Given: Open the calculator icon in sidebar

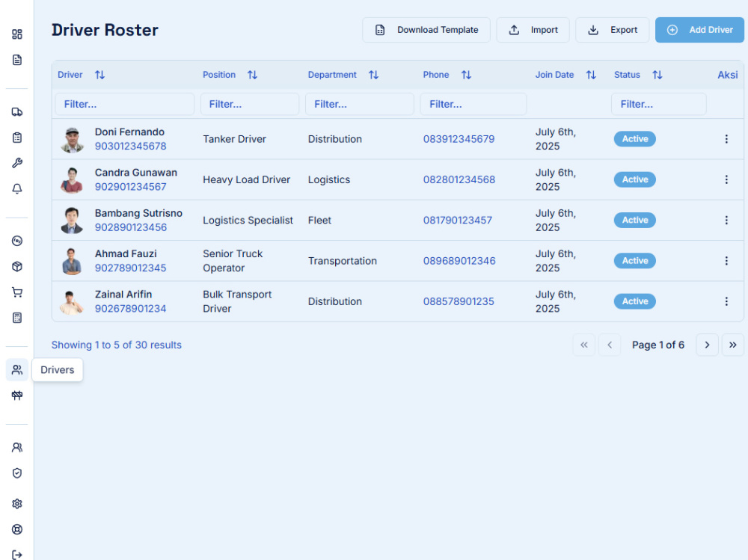Looking at the screenshot, I should coord(16,318).
